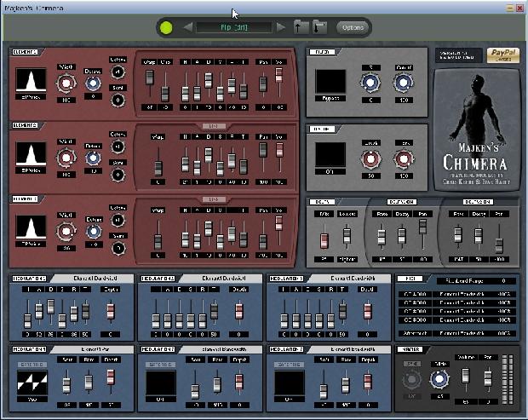Click the Delay Lowcut slider handle
Image resolution: width=528 pixels, height=420 pixels.
[x=347, y=235]
